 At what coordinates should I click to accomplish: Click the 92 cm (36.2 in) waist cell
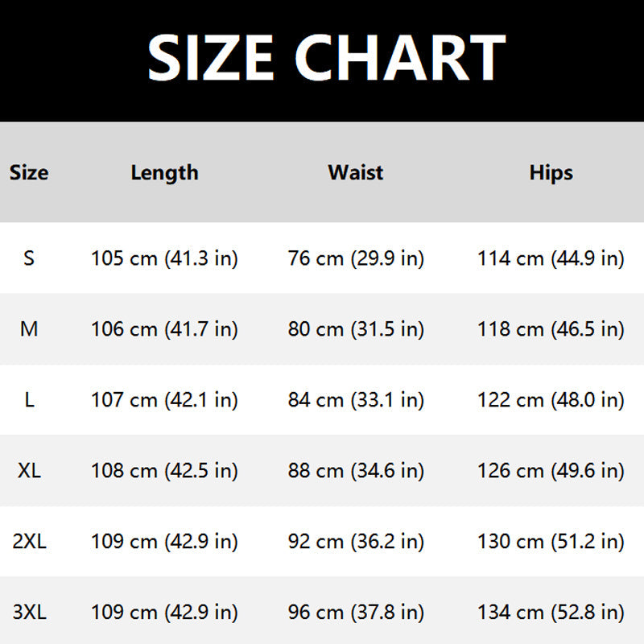tap(356, 541)
